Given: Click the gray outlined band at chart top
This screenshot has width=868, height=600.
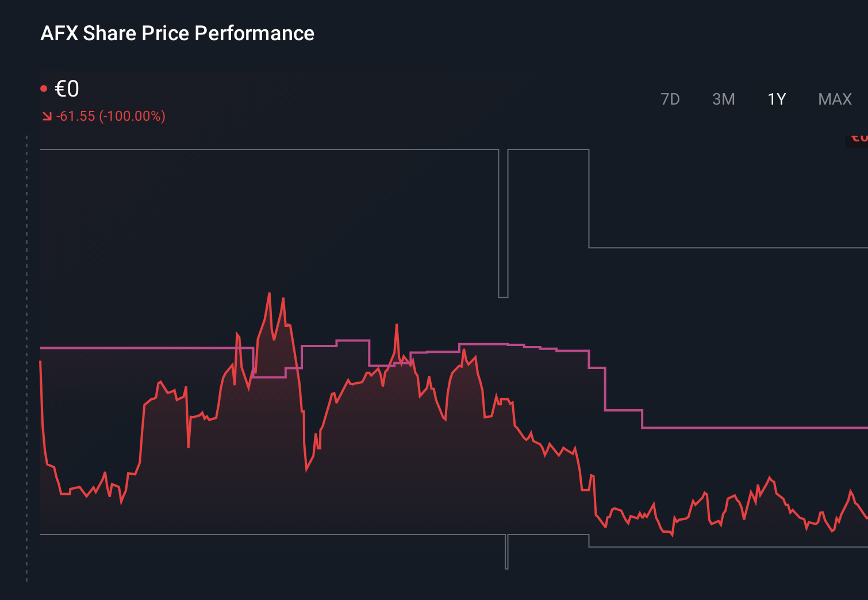Looking at the screenshot, I should 230,148.
